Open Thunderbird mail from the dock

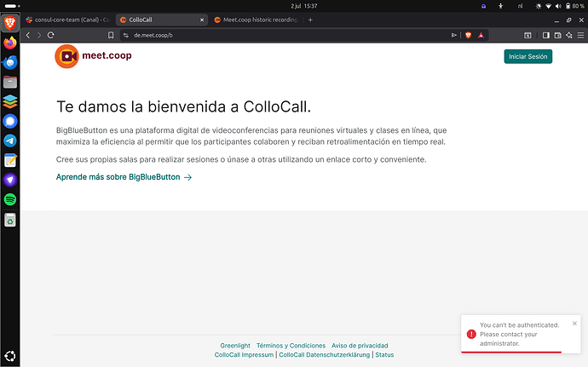tap(10, 62)
